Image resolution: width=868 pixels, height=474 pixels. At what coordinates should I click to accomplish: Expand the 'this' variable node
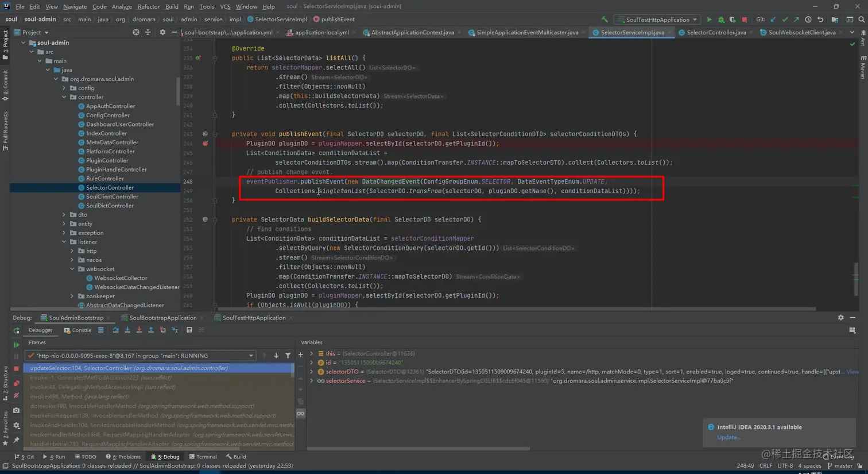point(312,354)
